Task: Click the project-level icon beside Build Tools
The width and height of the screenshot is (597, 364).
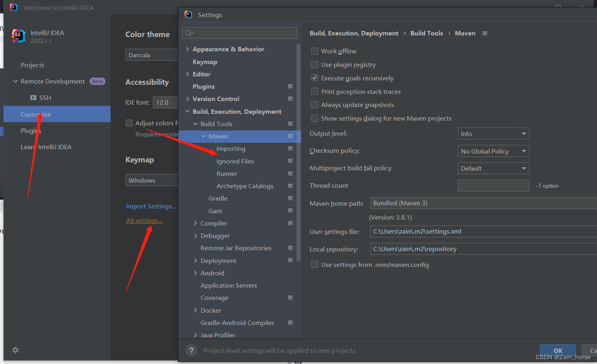Action: [x=290, y=124]
